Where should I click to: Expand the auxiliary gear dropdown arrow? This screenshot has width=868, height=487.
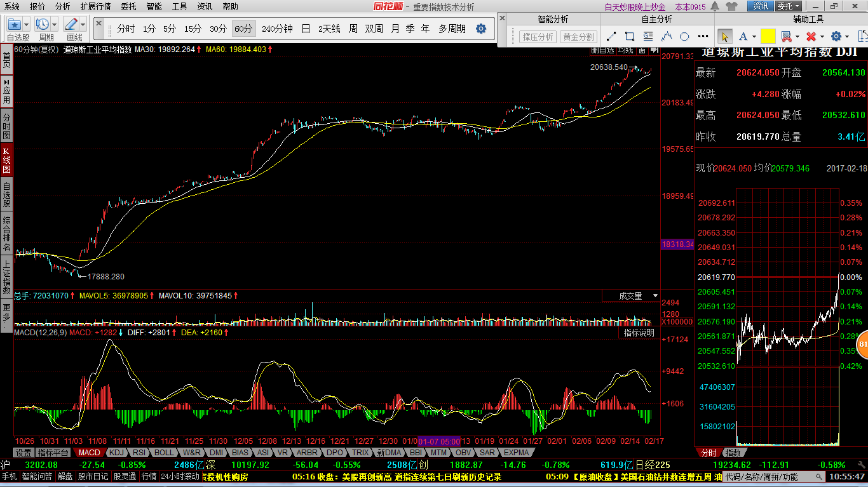click(x=847, y=36)
